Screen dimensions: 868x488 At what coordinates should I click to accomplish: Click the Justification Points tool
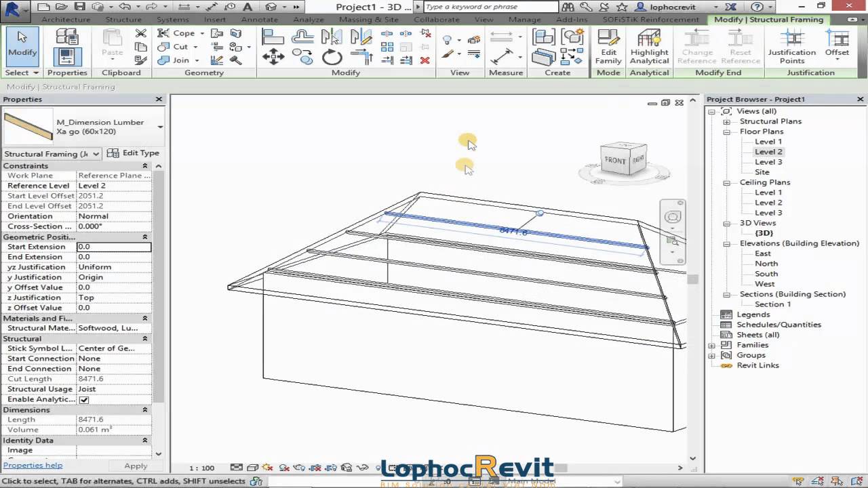[791, 47]
